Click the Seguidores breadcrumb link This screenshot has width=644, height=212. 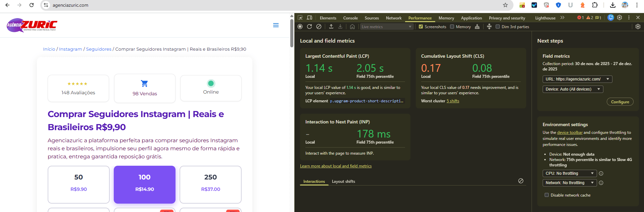[99, 49]
